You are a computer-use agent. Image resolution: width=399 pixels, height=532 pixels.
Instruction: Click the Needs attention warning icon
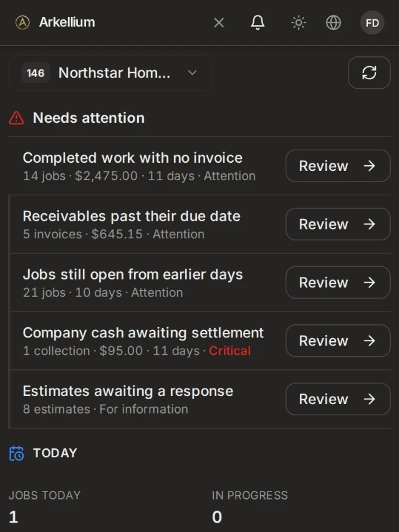click(16, 118)
